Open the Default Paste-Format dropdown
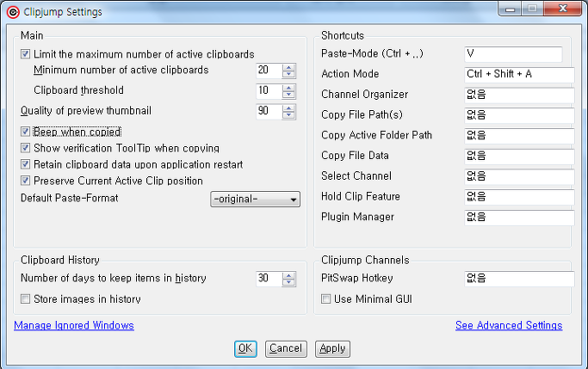 [255, 199]
